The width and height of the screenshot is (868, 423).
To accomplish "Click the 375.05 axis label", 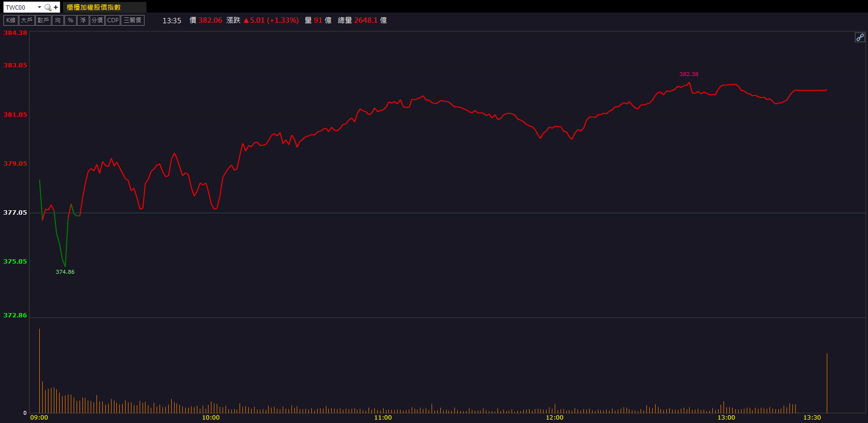I will tap(15, 262).
